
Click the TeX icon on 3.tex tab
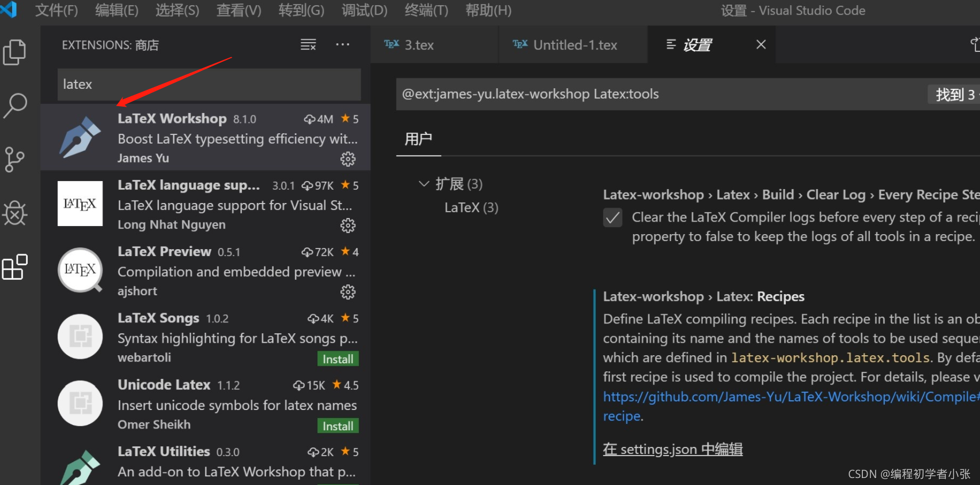[392, 44]
